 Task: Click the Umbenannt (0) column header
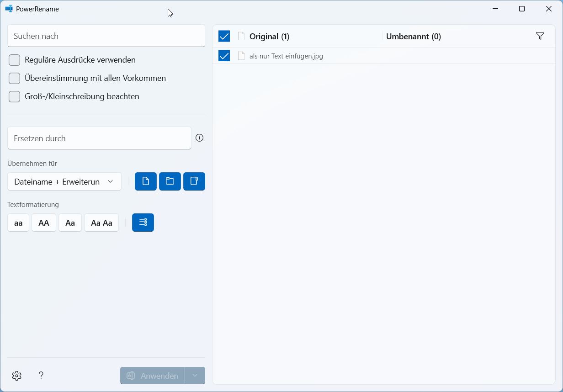414,37
